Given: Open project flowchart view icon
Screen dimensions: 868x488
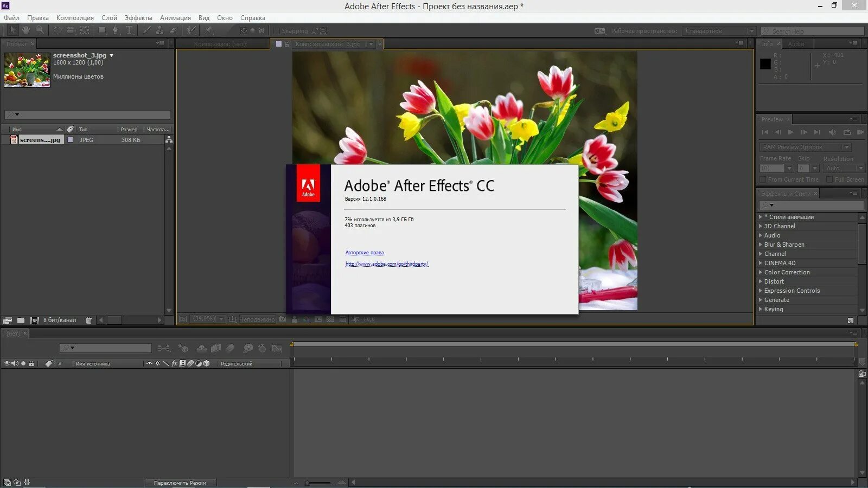Looking at the screenshot, I should [x=169, y=140].
